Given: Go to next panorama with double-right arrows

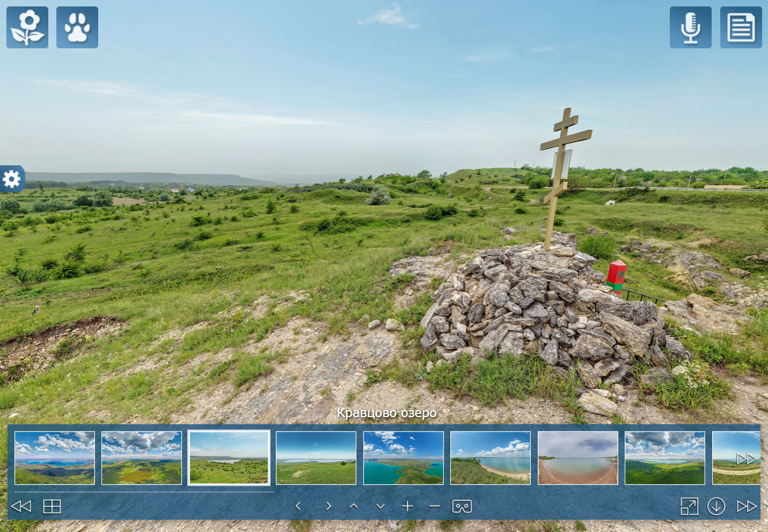Looking at the screenshot, I should pos(747,506).
